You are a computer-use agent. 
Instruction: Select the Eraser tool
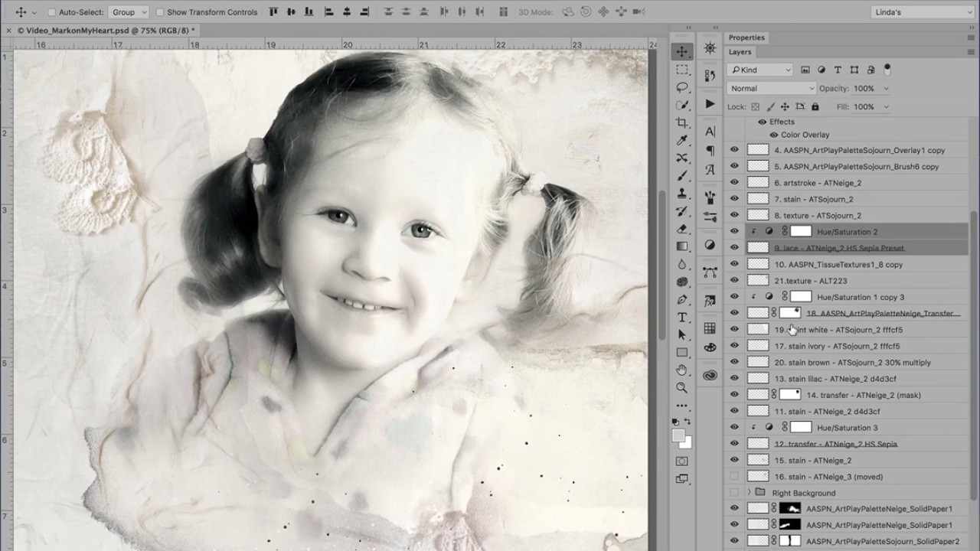(682, 228)
